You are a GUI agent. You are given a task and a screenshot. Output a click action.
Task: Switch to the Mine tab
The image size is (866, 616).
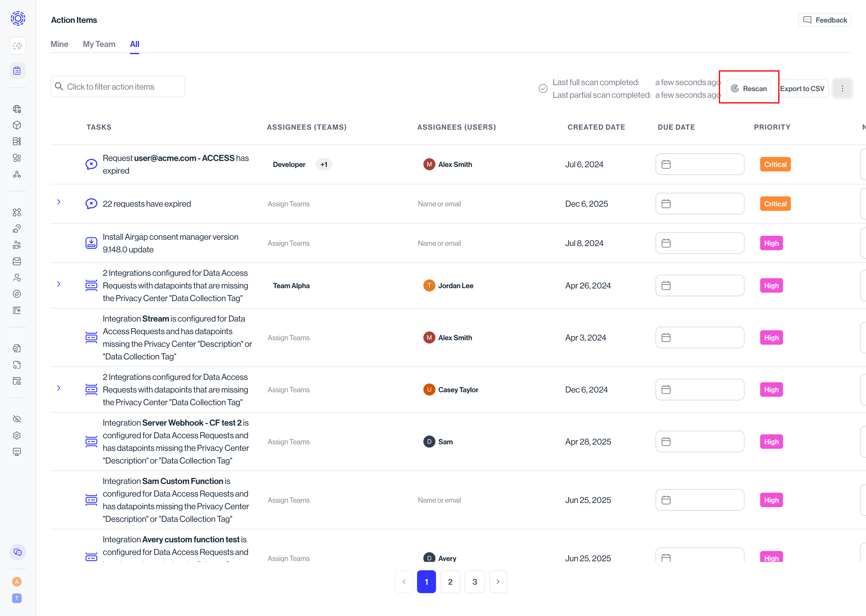pyautogui.click(x=60, y=44)
